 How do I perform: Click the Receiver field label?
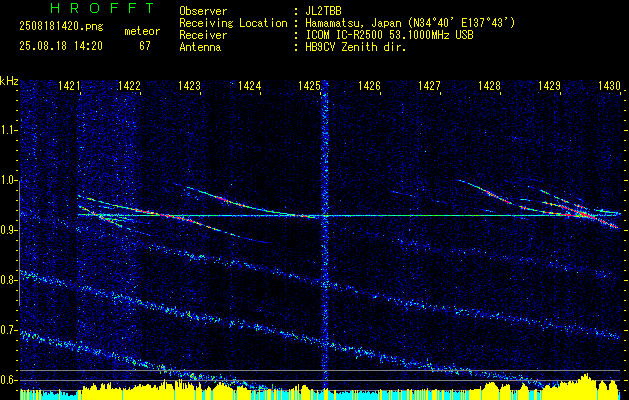tap(203, 35)
